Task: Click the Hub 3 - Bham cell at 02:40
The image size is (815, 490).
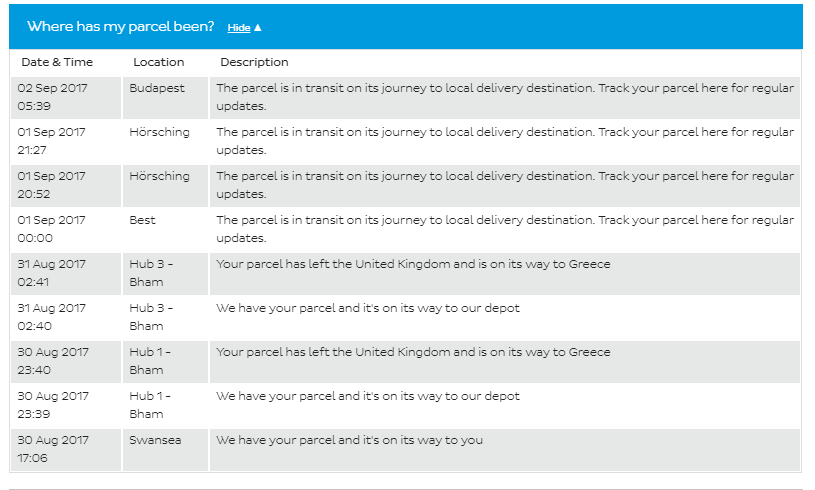Action: point(165,318)
